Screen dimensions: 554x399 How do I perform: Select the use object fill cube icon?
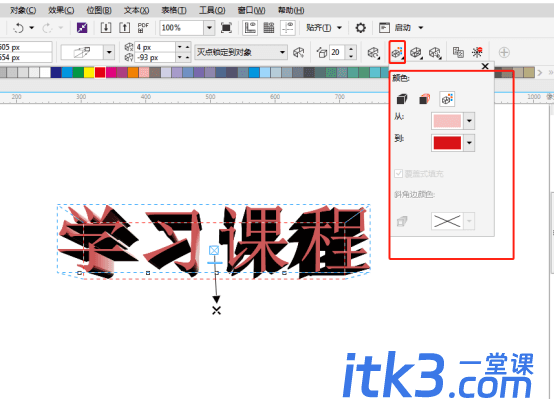click(x=402, y=99)
